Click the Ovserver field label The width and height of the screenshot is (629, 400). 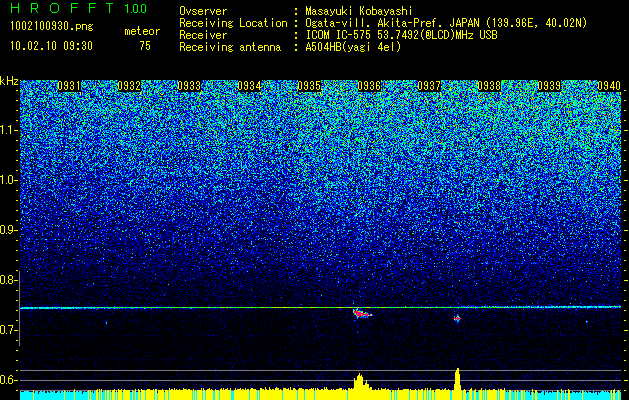click(x=203, y=11)
